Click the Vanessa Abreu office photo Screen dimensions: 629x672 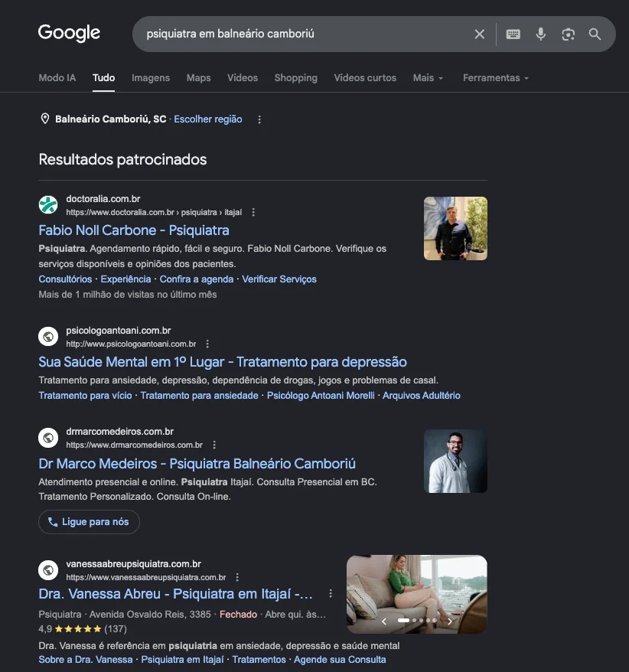coord(417,595)
